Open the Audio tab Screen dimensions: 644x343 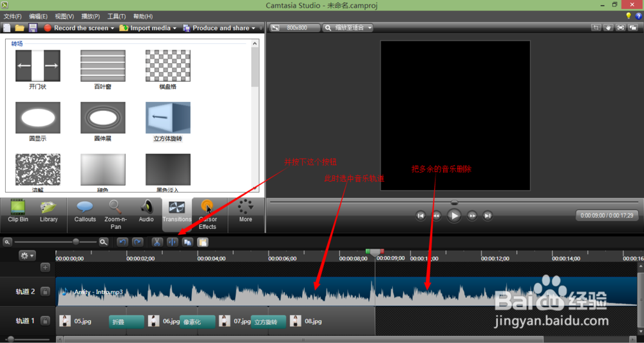coord(146,211)
